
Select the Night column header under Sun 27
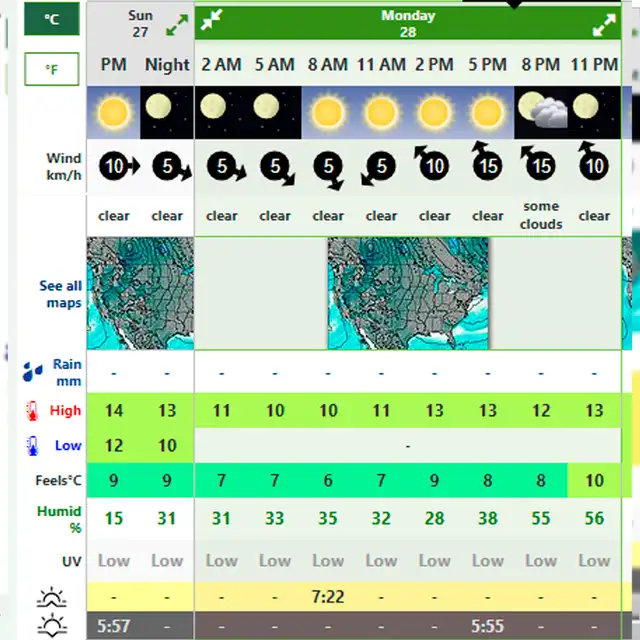point(167,64)
